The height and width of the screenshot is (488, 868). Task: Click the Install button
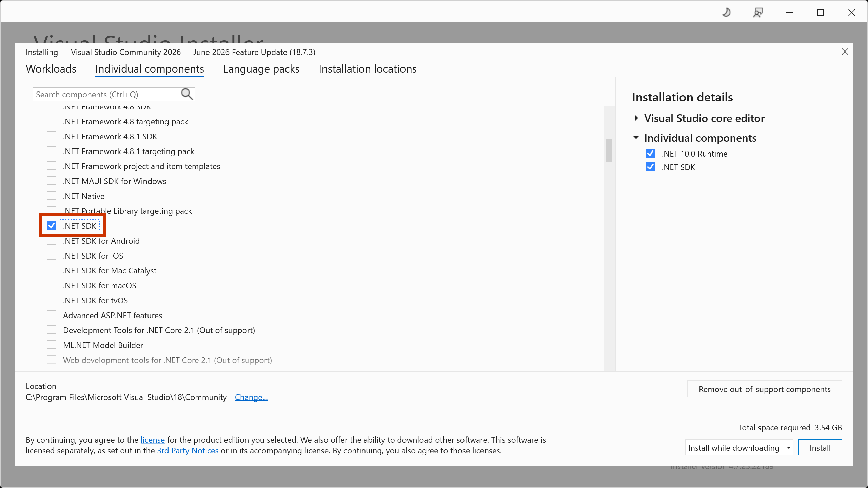[x=820, y=448]
